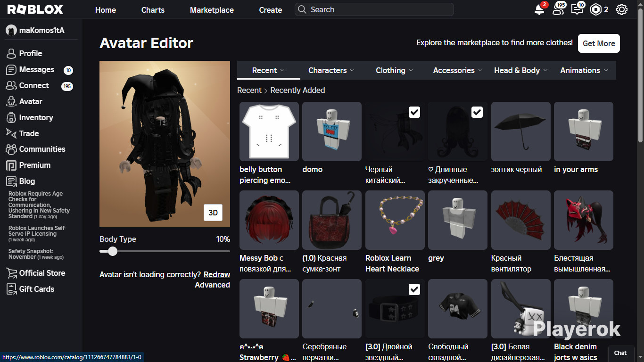644x362 pixels.
Task: Select the in your arms thumbnail
Action: click(584, 132)
